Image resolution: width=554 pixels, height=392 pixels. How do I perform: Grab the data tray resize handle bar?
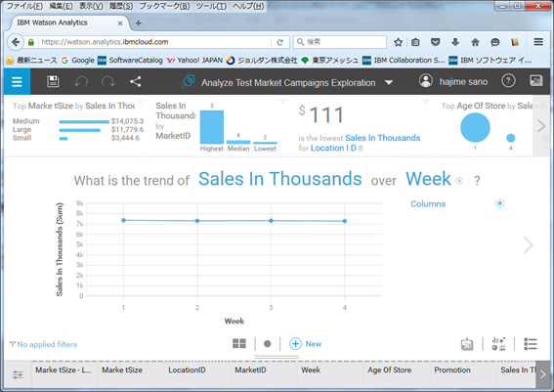[277, 357]
